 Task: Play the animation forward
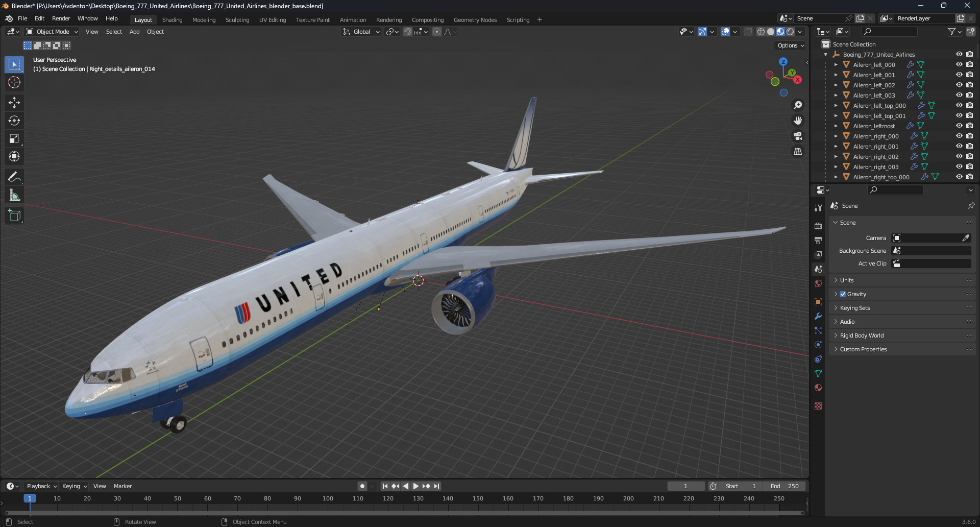pyautogui.click(x=415, y=486)
